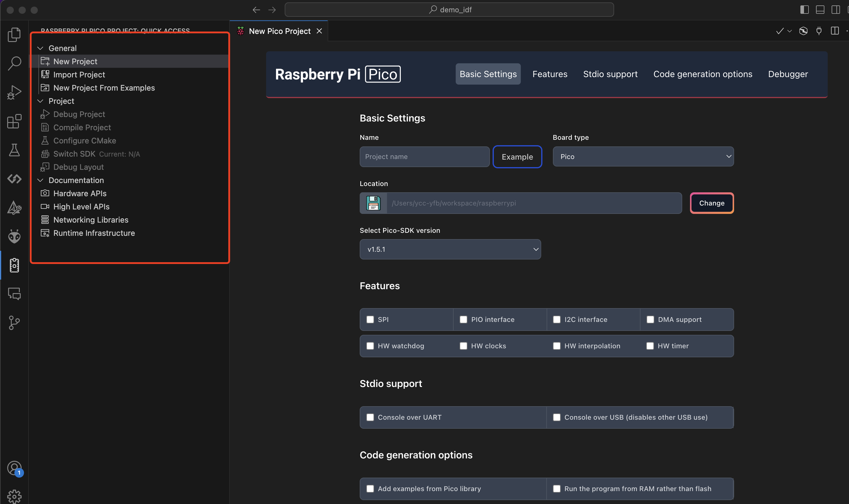The width and height of the screenshot is (849, 504).
Task: Enable HW interpolation checkbox
Action: click(556, 346)
